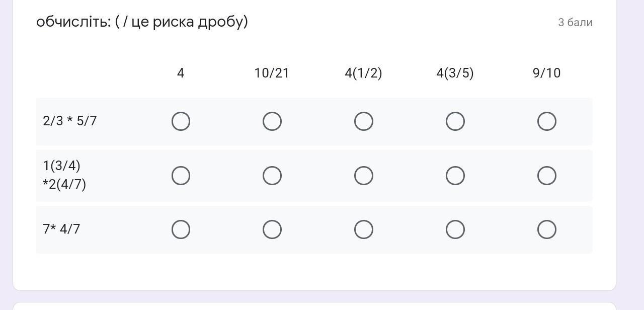Pick 4(1/2) in the 7* 4/7 row
The width and height of the screenshot is (644, 310).
click(x=364, y=229)
